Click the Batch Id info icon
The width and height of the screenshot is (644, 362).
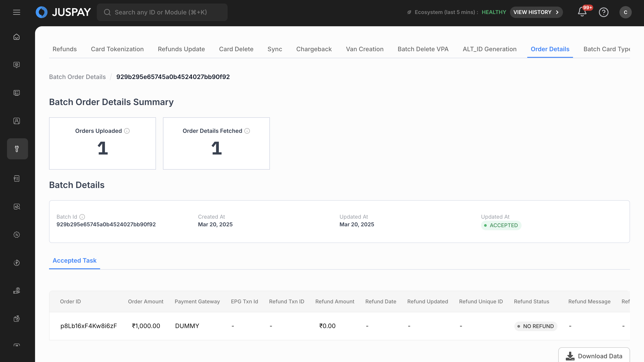82,217
